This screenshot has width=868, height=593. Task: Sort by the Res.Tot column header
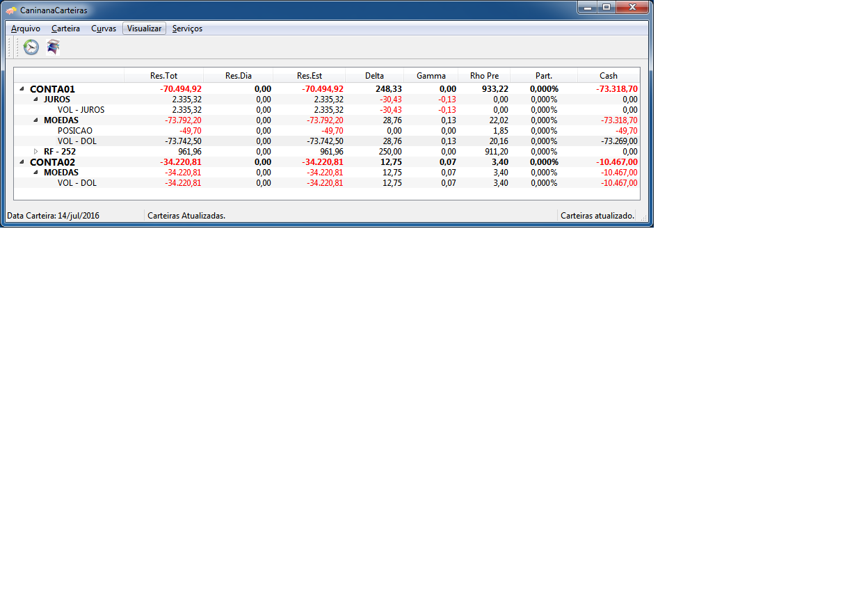(163, 75)
